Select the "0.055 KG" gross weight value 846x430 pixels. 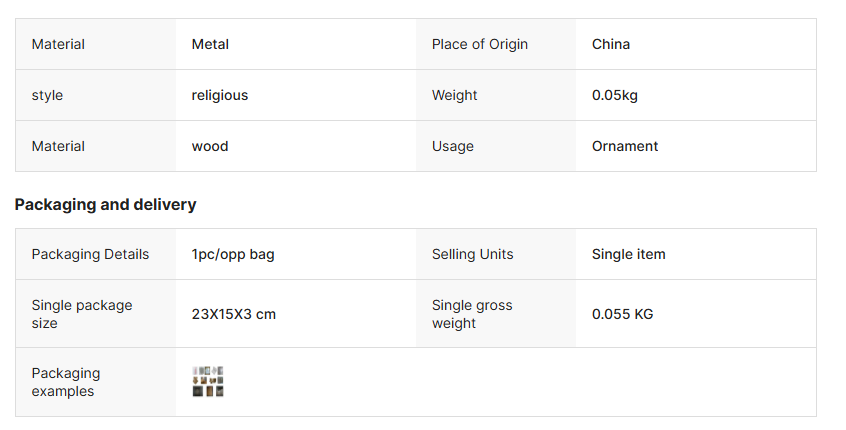622,314
